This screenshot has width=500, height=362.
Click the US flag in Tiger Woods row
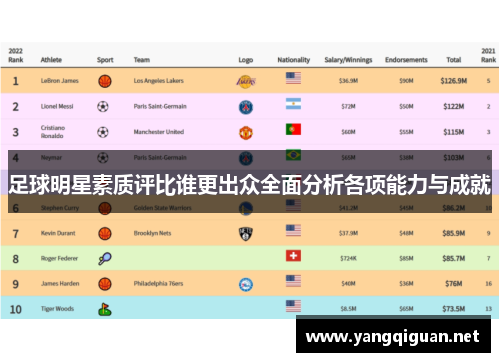pyautogui.click(x=293, y=306)
